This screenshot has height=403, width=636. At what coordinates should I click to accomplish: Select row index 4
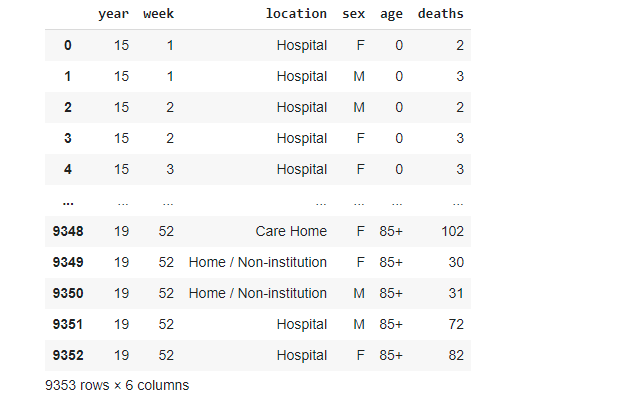pos(68,169)
